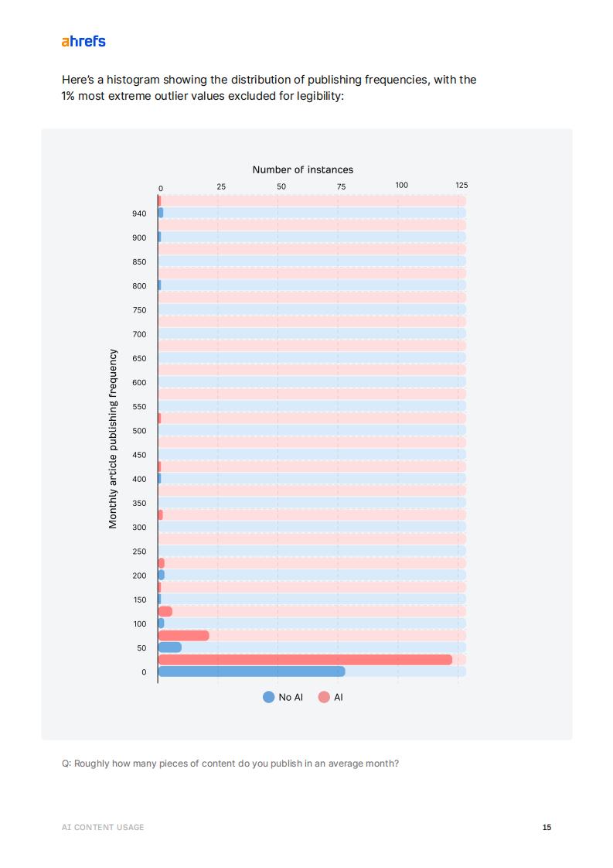Click the survey question caption text
This screenshot has width=613, height=868.
pyautogui.click(x=230, y=764)
